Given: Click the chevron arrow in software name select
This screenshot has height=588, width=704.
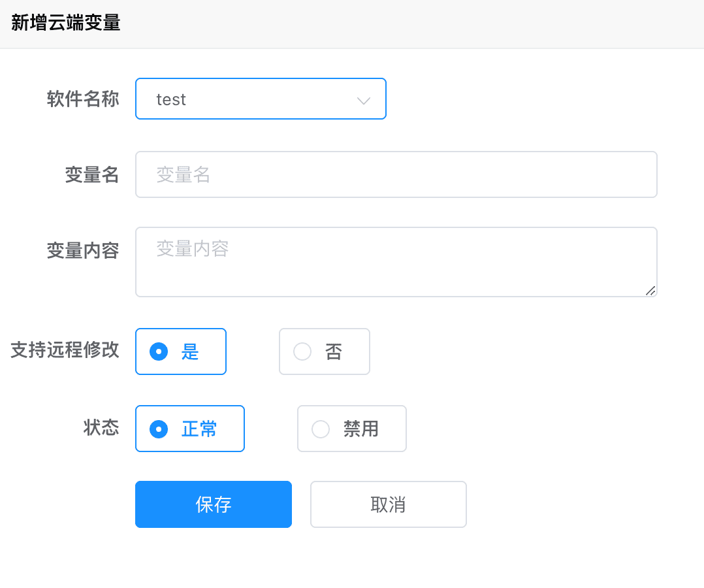Looking at the screenshot, I should [363, 101].
